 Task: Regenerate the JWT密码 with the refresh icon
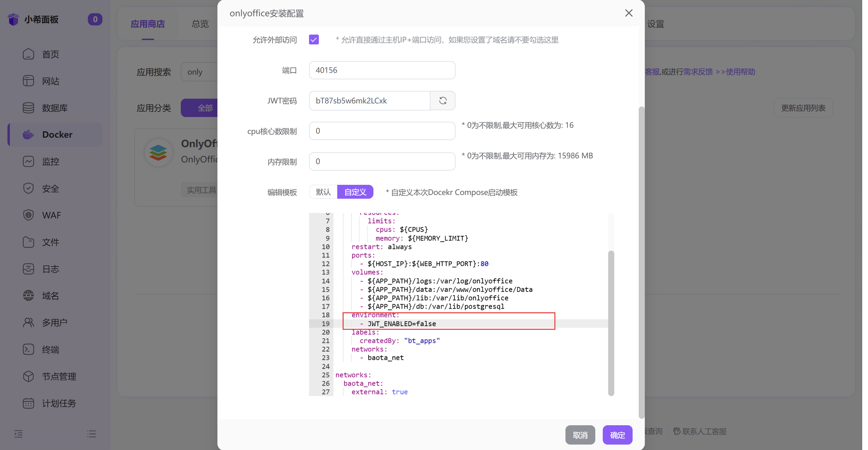pyautogui.click(x=443, y=100)
